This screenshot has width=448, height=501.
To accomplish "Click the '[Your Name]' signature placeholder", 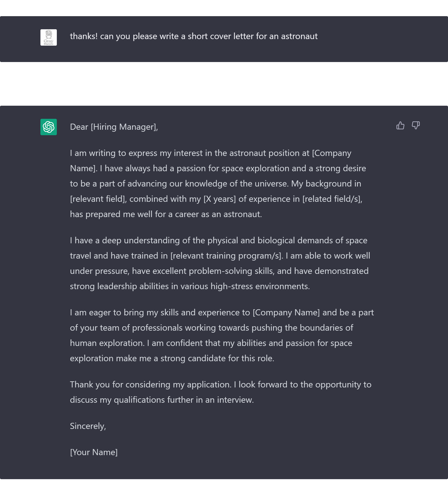I will [94, 452].
